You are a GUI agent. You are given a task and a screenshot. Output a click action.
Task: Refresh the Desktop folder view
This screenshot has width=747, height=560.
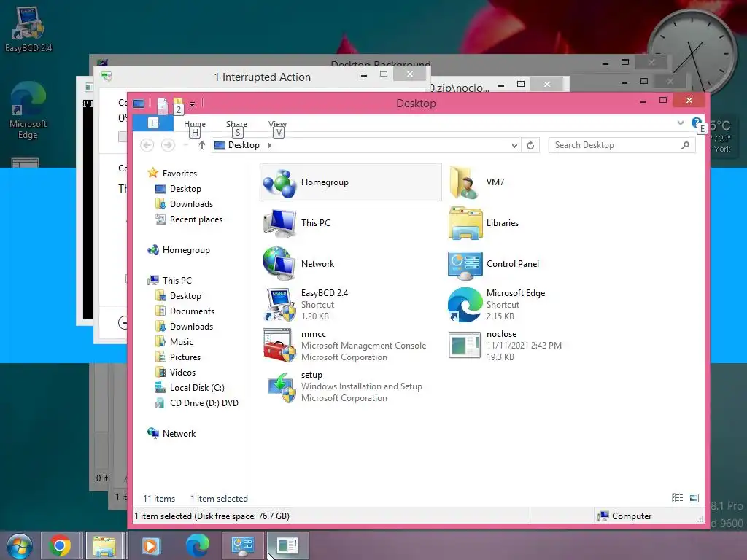(530, 145)
